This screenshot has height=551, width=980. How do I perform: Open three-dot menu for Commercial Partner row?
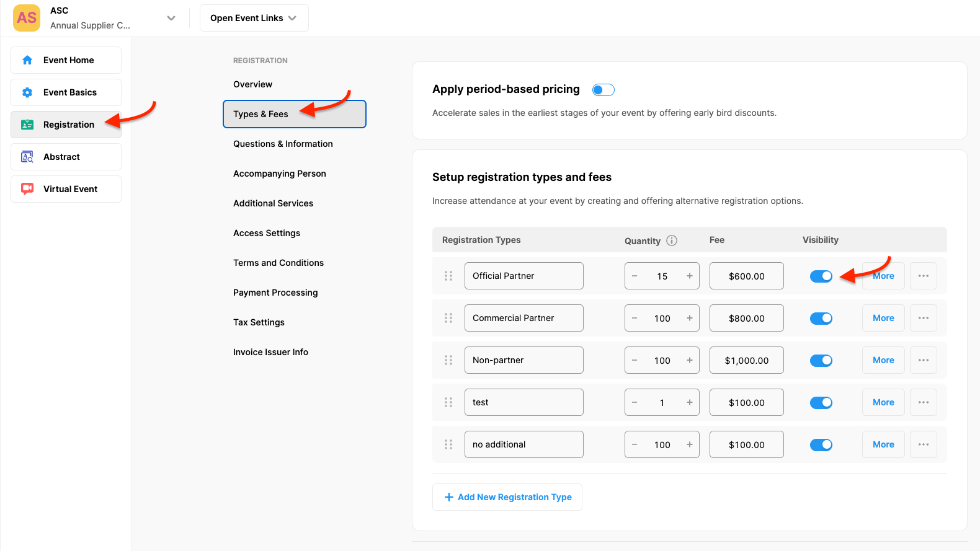(x=923, y=318)
